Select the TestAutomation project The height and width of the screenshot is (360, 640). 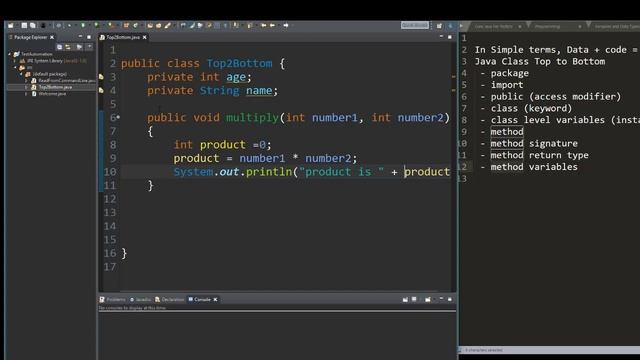37,54
